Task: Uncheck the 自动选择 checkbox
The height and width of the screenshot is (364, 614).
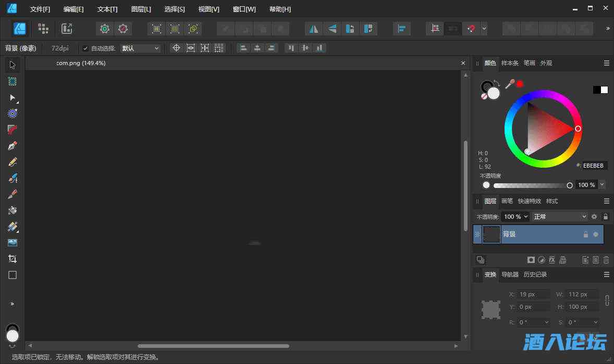Action: pyautogui.click(x=85, y=48)
